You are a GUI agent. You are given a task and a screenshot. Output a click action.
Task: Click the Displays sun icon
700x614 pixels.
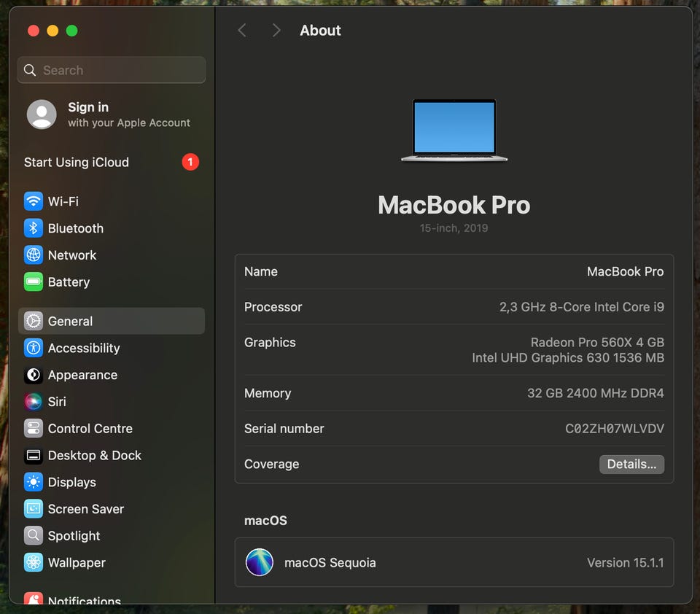click(x=34, y=482)
